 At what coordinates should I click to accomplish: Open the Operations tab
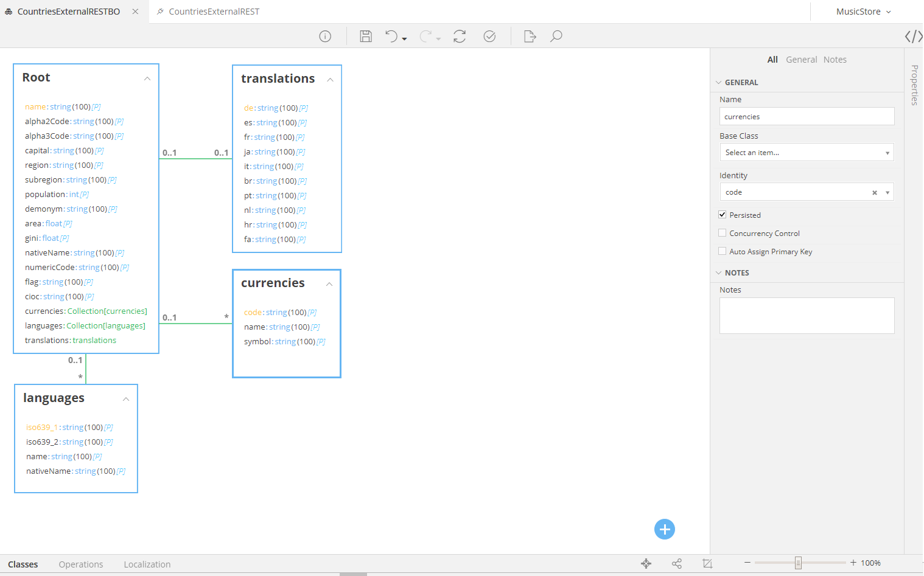point(81,564)
